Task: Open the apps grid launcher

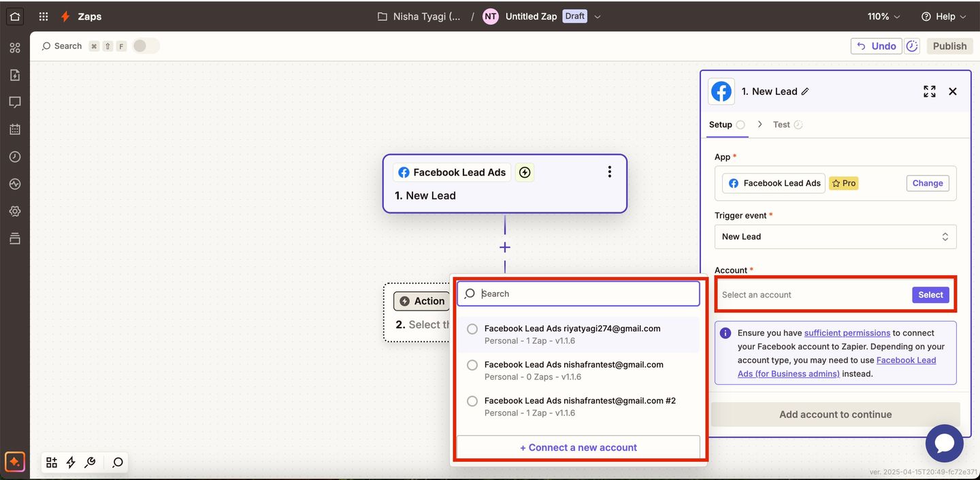Action: click(44, 16)
